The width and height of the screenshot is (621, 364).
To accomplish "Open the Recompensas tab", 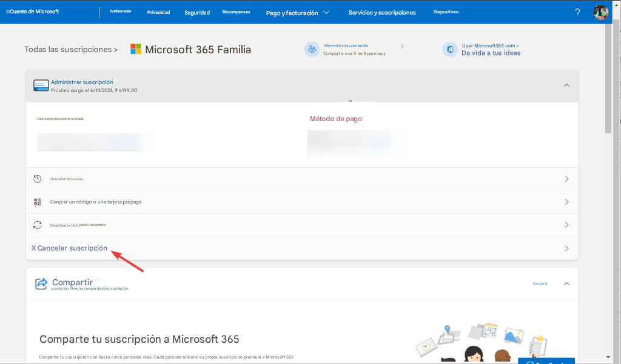I will [236, 12].
